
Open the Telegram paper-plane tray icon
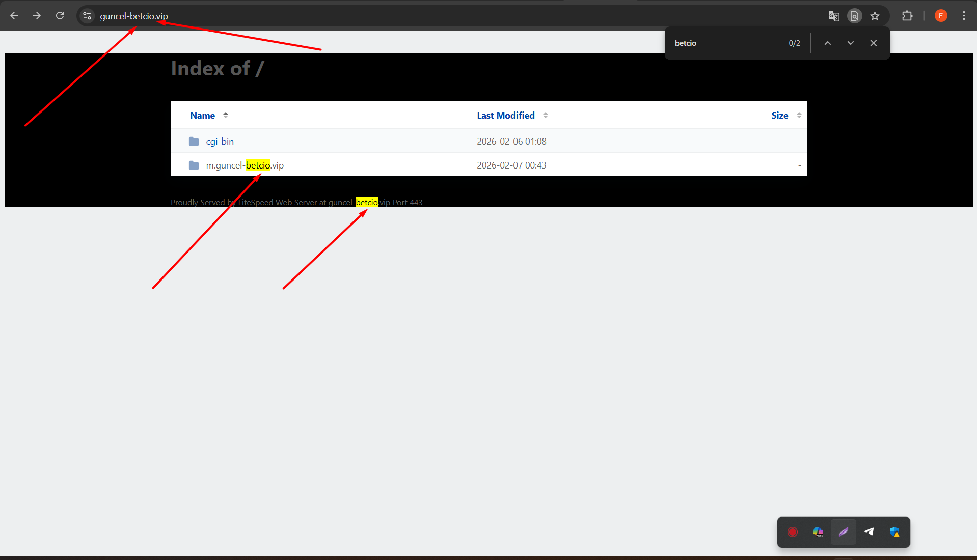click(x=869, y=532)
